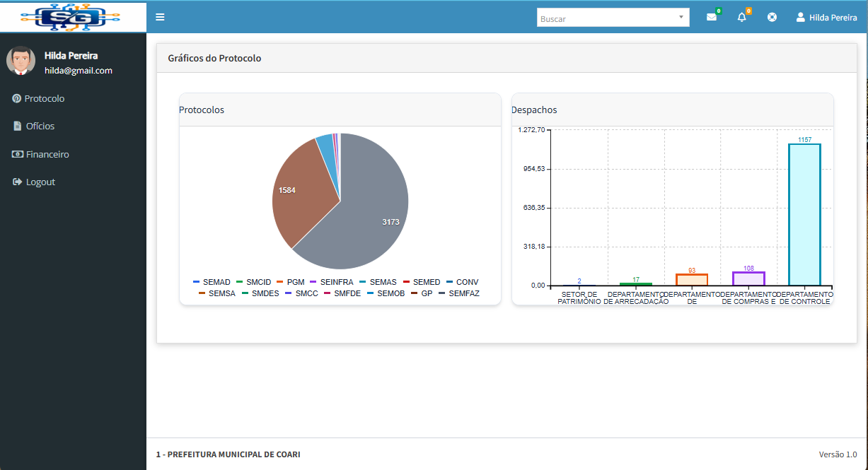Toggle GP legend item

point(422,293)
